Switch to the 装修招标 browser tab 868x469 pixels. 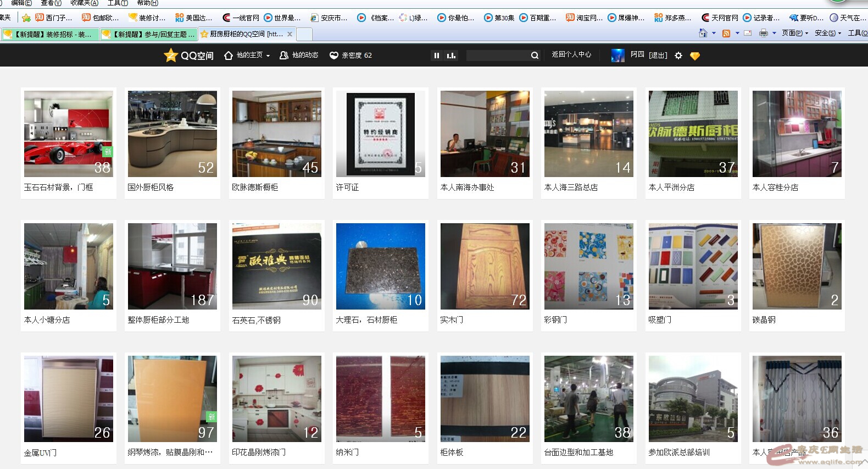tap(50, 34)
